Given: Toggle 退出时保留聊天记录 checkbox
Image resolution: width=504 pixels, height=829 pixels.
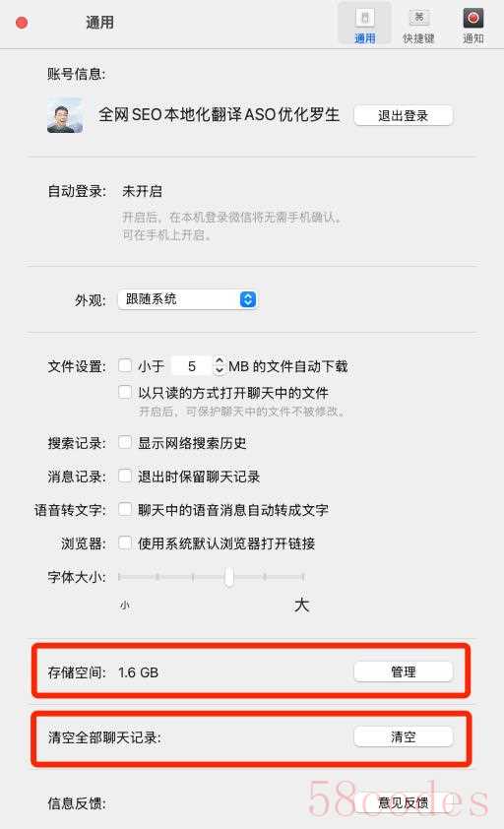Looking at the screenshot, I should coord(125,476).
